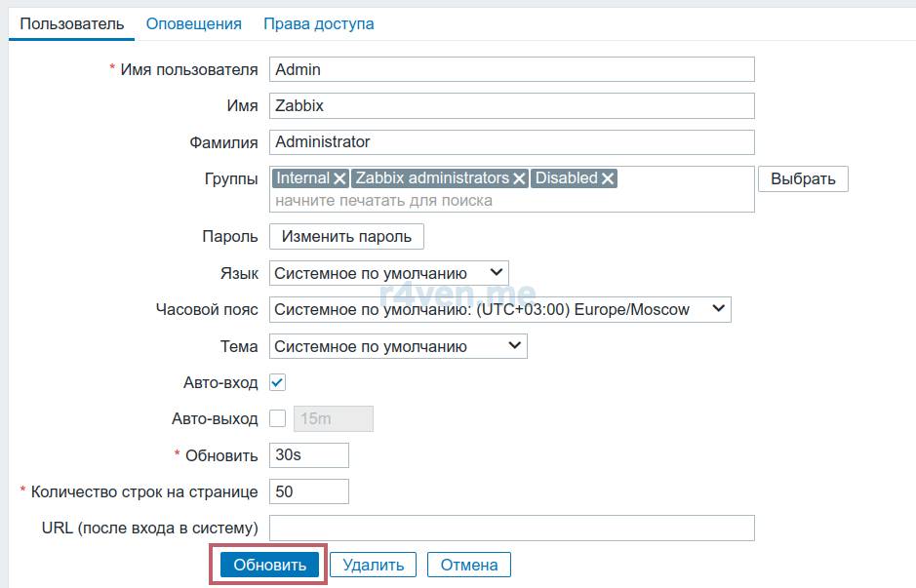Click the Количество строк на странице field
This screenshot has width=916, height=588.
[x=308, y=491]
